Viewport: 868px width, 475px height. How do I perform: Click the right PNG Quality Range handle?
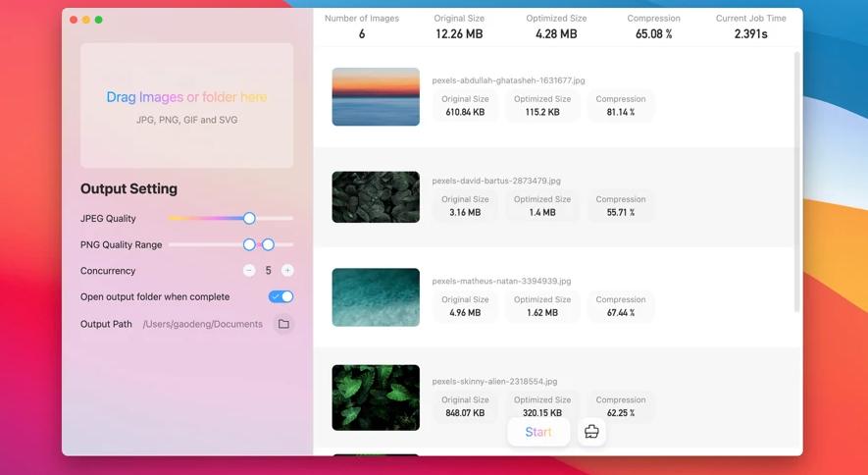[x=268, y=244]
